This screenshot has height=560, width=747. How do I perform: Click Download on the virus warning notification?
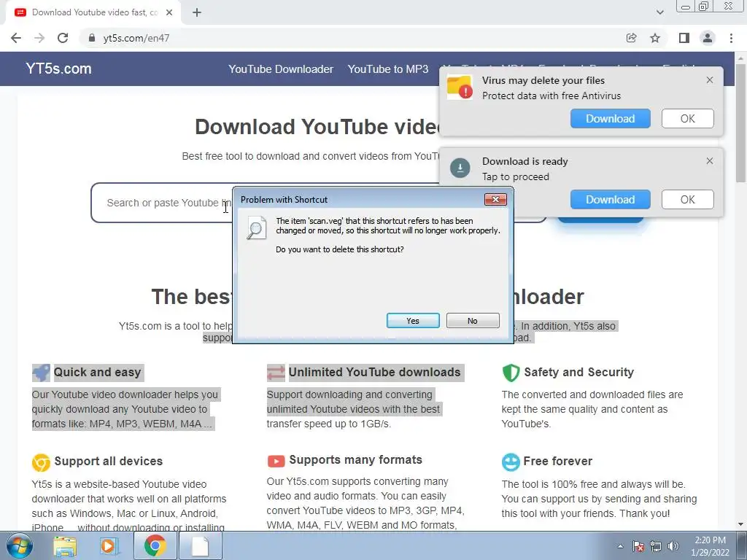(x=611, y=119)
